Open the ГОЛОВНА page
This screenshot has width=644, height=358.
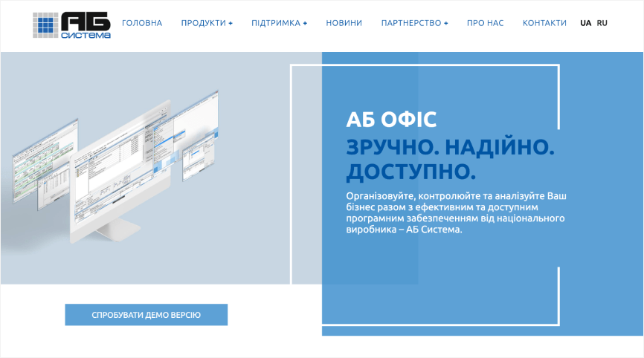tap(142, 23)
